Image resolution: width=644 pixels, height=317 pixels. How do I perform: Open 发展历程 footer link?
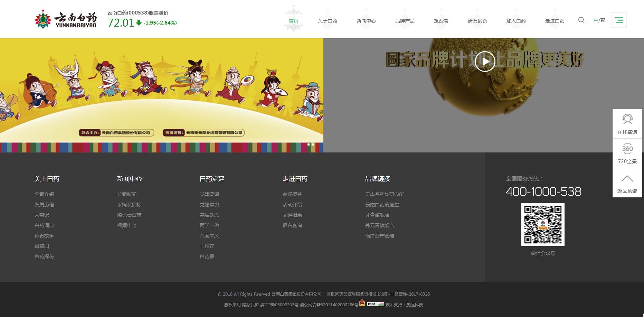coord(44,205)
